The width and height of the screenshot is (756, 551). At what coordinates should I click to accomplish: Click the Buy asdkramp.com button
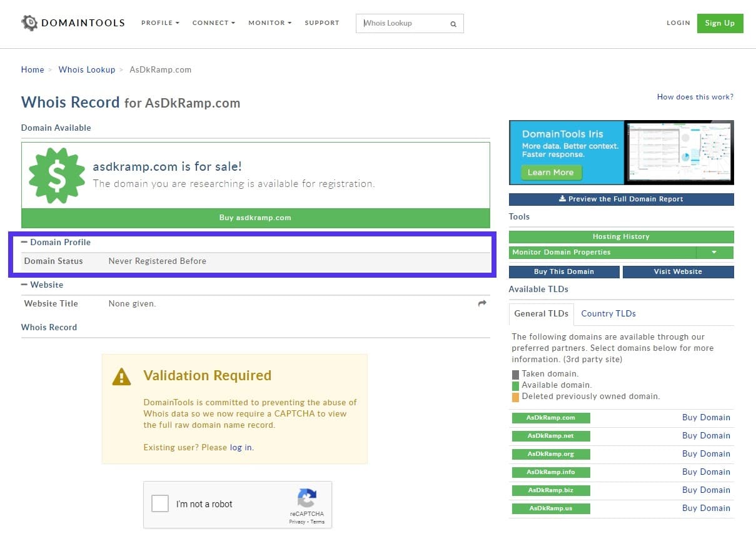click(255, 218)
